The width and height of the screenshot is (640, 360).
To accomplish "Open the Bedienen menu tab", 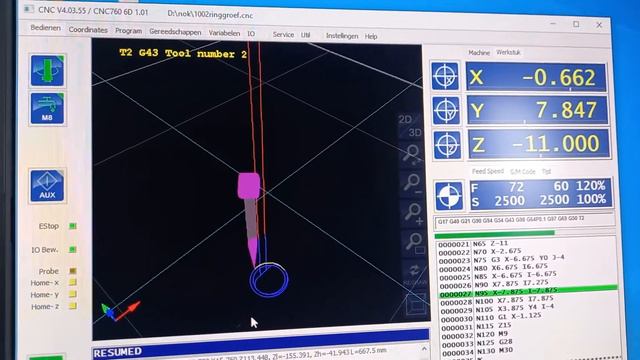I will pyautogui.click(x=45, y=28).
